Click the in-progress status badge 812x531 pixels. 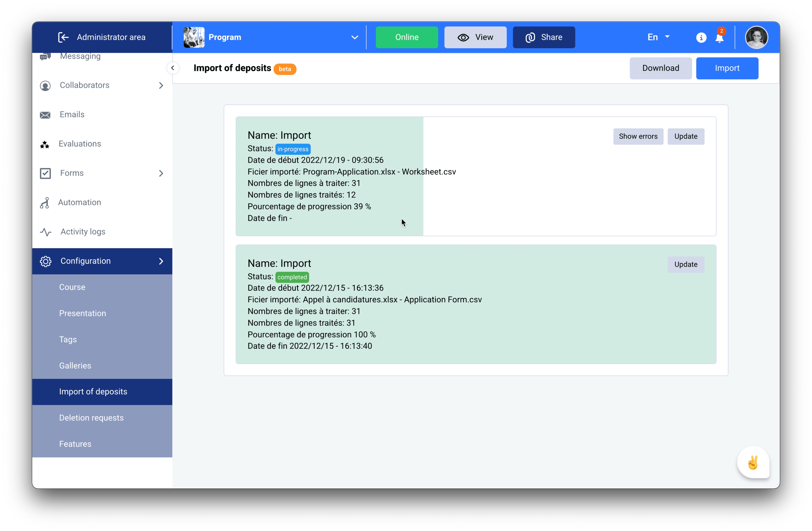point(293,149)
